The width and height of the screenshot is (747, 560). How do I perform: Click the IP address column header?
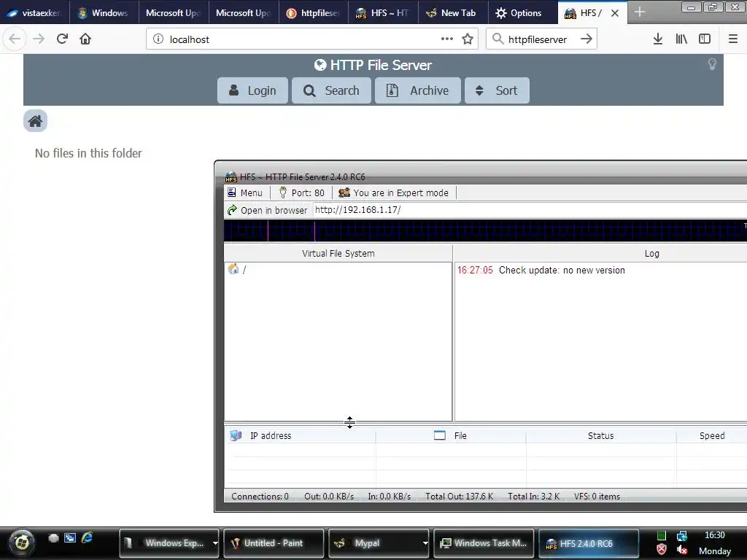pos(300,436)
